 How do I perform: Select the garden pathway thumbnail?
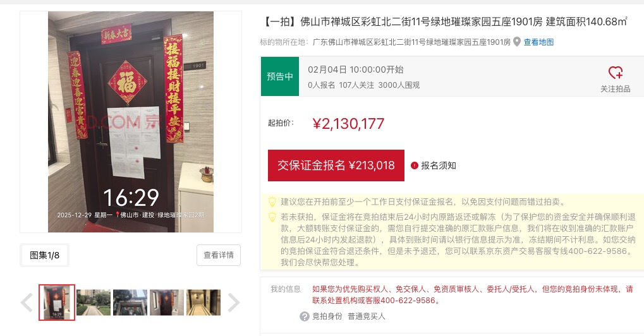(94, 303)
